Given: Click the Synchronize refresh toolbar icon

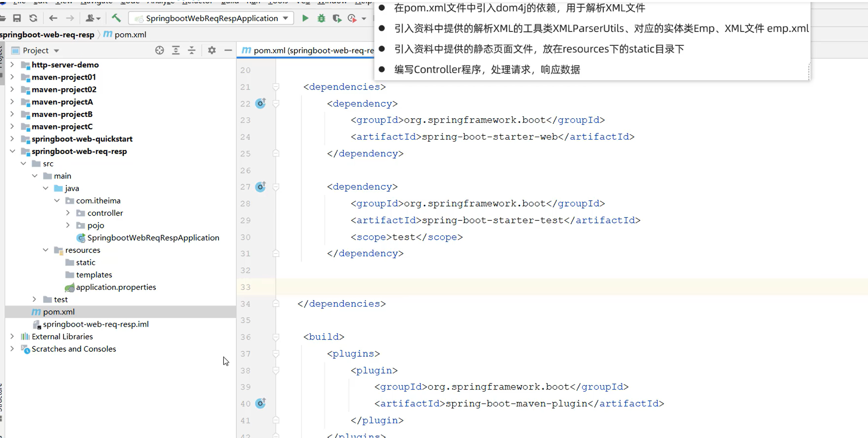Looking at the screenshot, I should pyautogui.click(x=33, y=18).
